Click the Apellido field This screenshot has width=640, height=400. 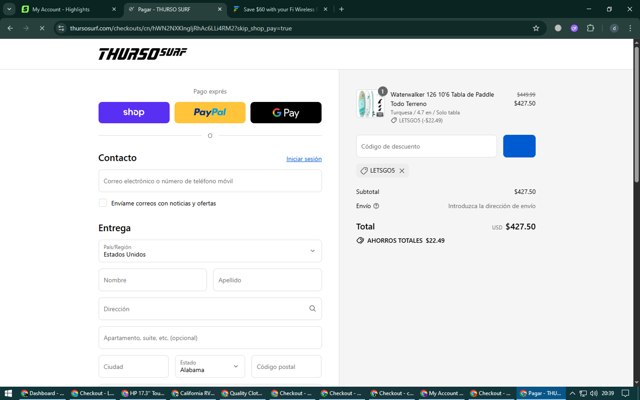point(267,280)
